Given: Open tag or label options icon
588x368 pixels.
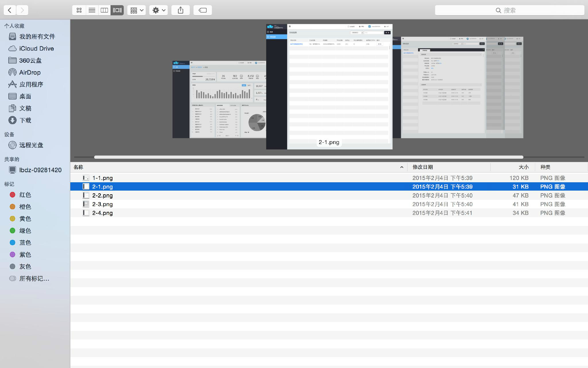Looking at the screenshot, I should (x=202, y=10).
